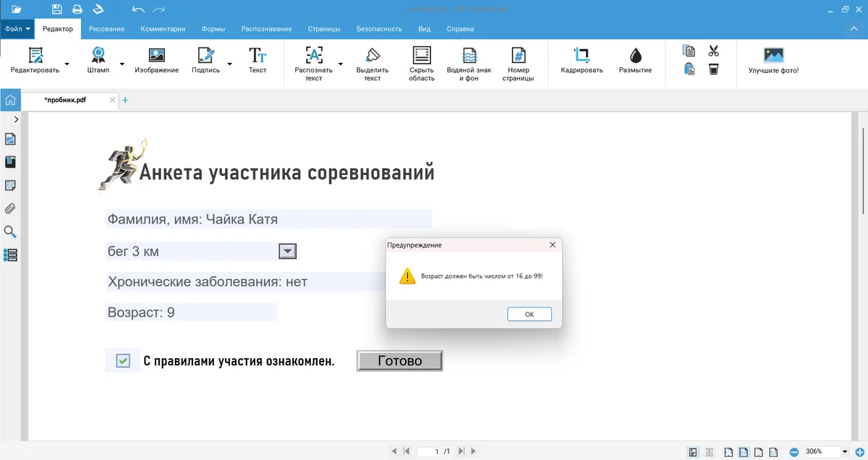Click the Insert image (Изображение) icon
Image resolution: width=868 pixels, height=460 pixels.
156,56
